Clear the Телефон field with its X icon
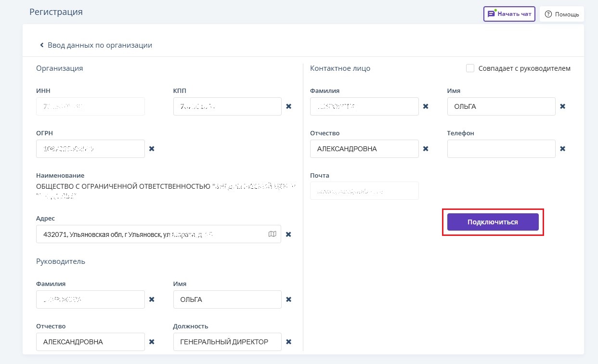The height and width of the screenshot is (364, 598). (x=562, y=149)
